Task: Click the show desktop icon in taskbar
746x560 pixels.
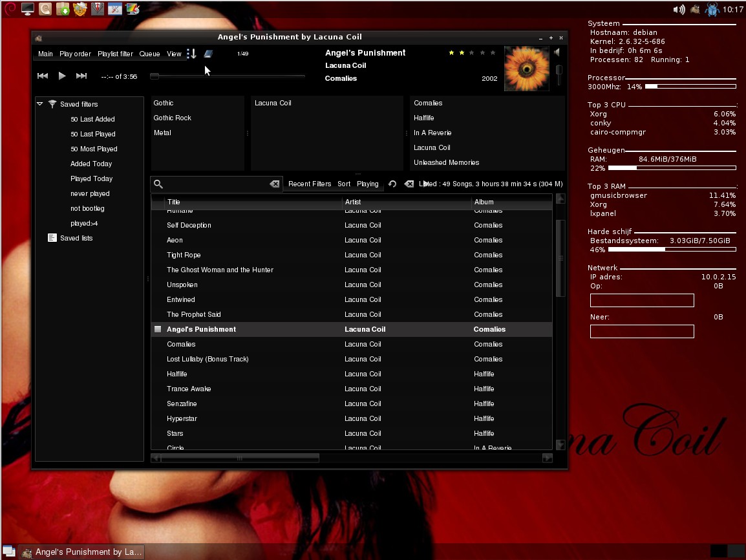Action: [9, 552]
